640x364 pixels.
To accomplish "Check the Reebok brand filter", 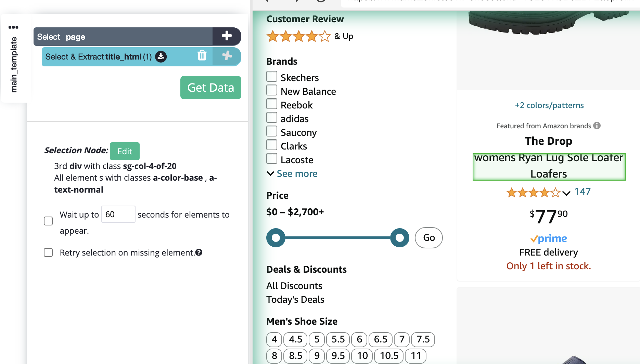I will click(x=272, y=104).
